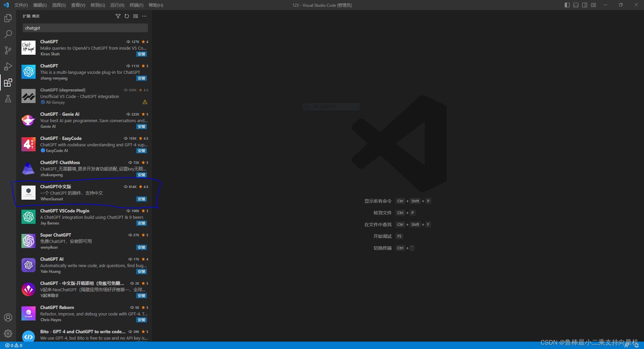Click the 切换终端 shortcut label
Image resolution: width=644 pixels, height=349 pixels.
[382, 248]
